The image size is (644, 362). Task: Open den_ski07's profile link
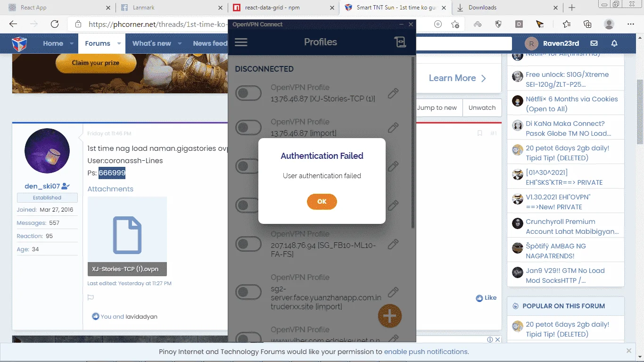coord(42,186)
